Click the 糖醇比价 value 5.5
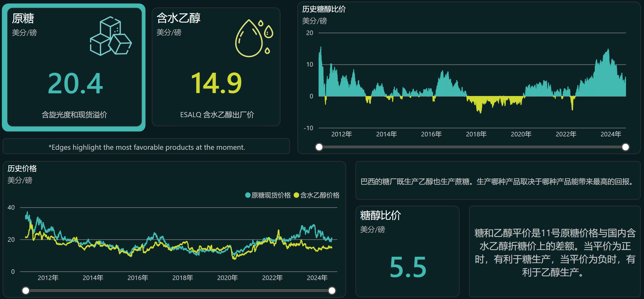644x299 pixels. tap(408, 267)
